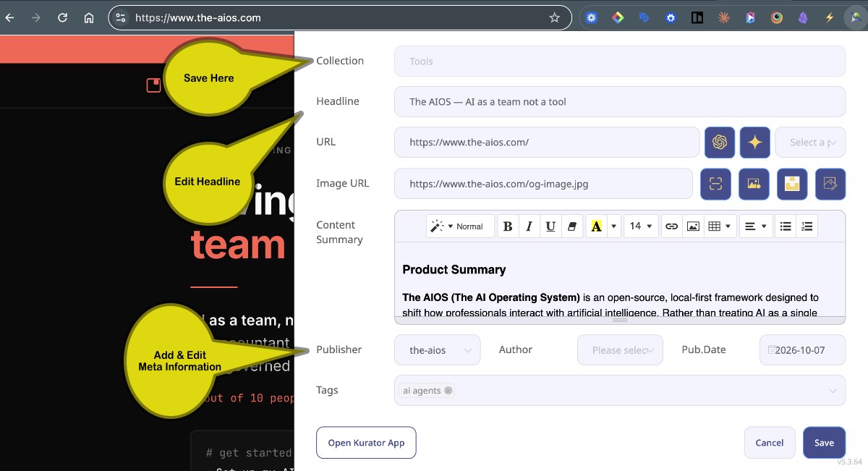Click the URL input field

click(x=546, y=143)
